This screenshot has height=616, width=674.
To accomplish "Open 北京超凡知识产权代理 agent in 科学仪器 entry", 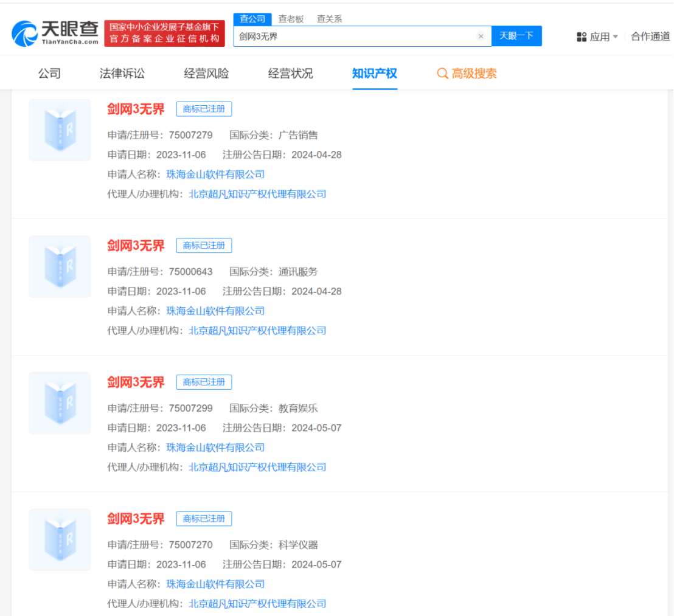I will (x=257, y=604).
